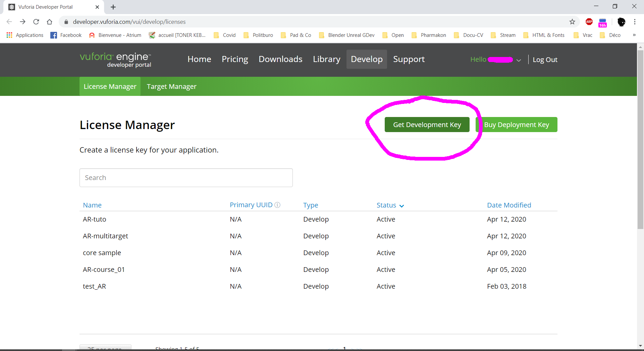The height and width of the screenshot is (351, 644).
Task: Click the Buy Deployment Key button
Action: [x=517, y=125]
